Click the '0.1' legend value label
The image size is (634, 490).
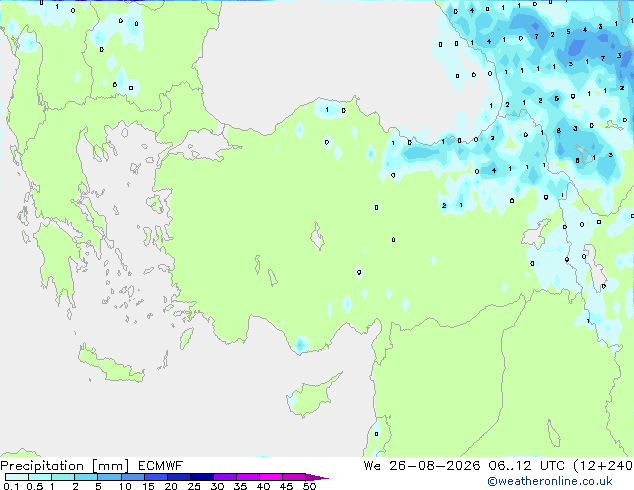point(11,486)
